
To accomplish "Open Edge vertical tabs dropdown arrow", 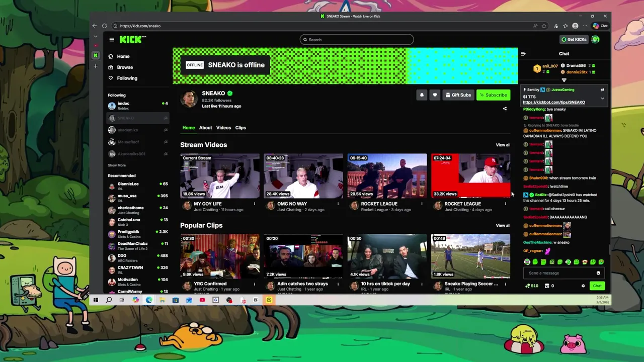I will [x=95, y=36].
